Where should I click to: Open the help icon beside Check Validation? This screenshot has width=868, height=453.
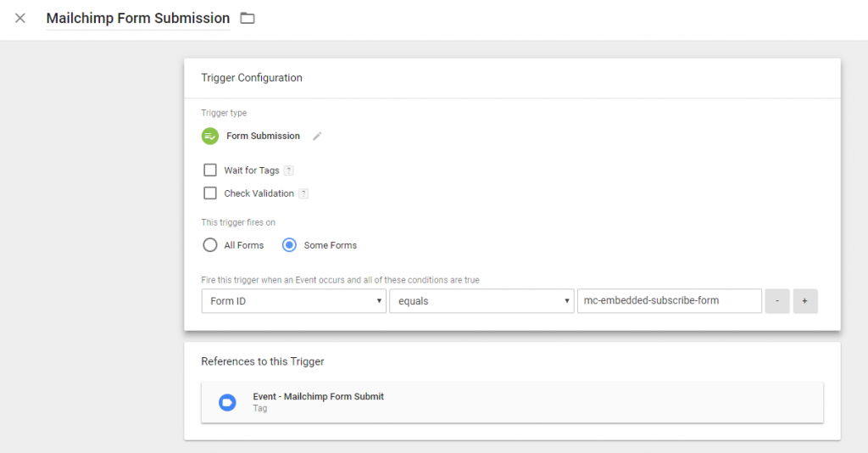point(303,193)
